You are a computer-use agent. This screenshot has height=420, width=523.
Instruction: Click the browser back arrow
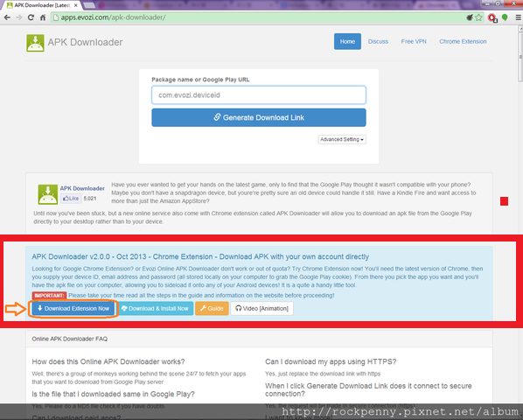click(x=7, y=17)
